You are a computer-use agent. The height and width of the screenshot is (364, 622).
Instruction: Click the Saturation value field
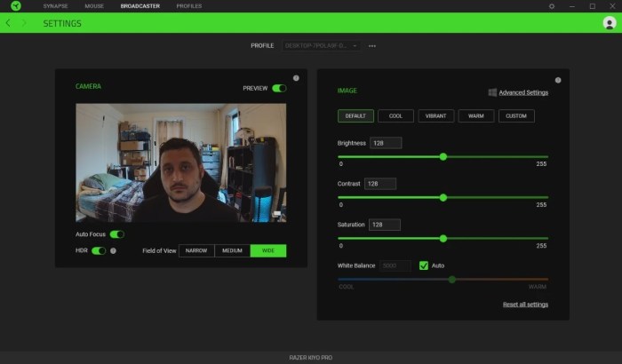(x=385, y=225)
